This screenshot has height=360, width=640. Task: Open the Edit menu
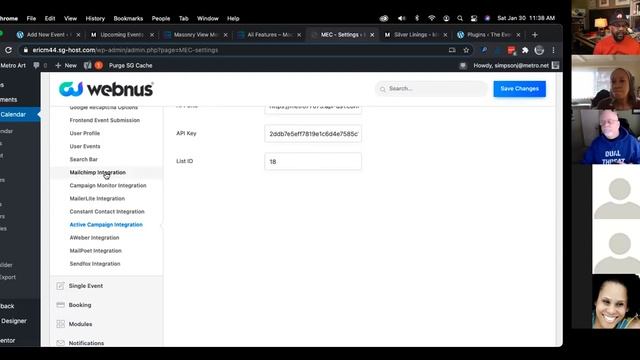[x=50, y=18]
